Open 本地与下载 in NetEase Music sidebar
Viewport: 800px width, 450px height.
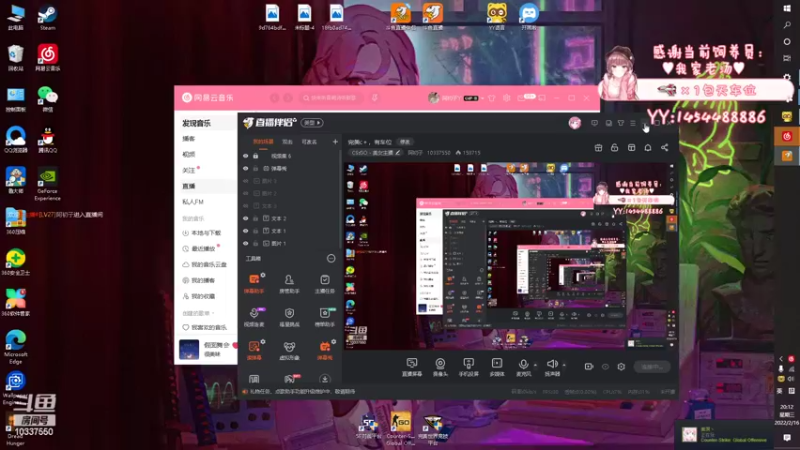[202, 233]
